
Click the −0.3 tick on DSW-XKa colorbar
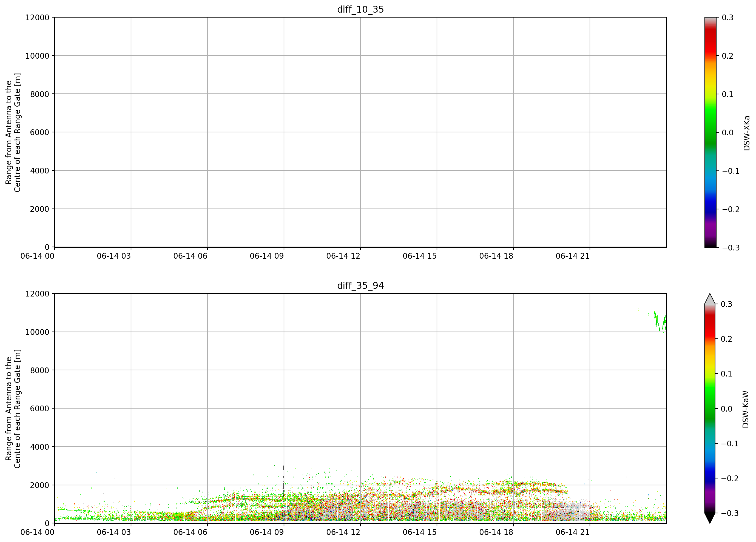point(731,247)
